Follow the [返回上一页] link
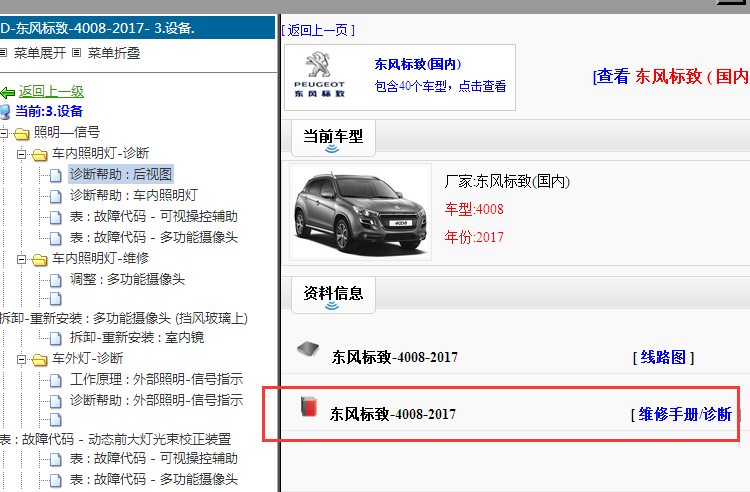This screenshot has width=750, height=492. [x=318, y=30]
